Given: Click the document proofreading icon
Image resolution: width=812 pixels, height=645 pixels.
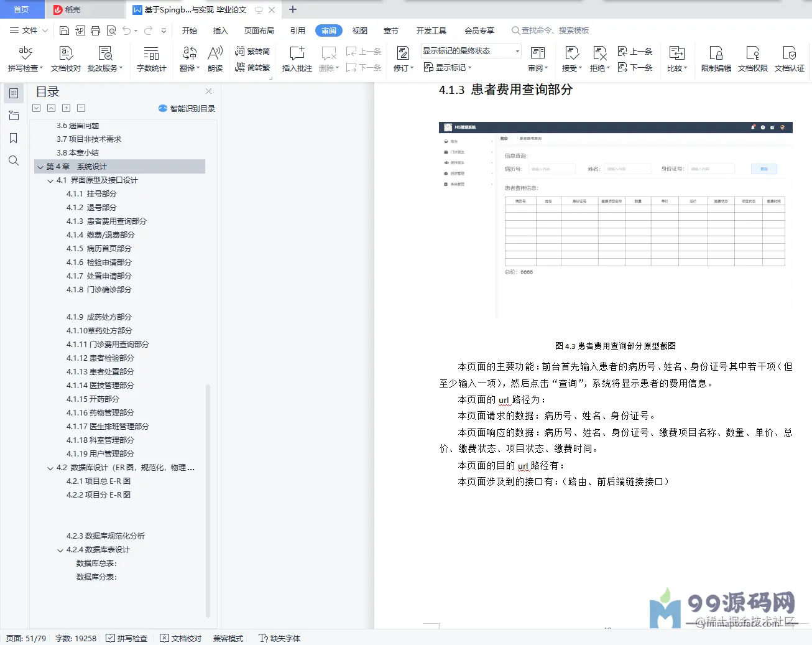Looking at the screenshot, I should pos(66,58).
